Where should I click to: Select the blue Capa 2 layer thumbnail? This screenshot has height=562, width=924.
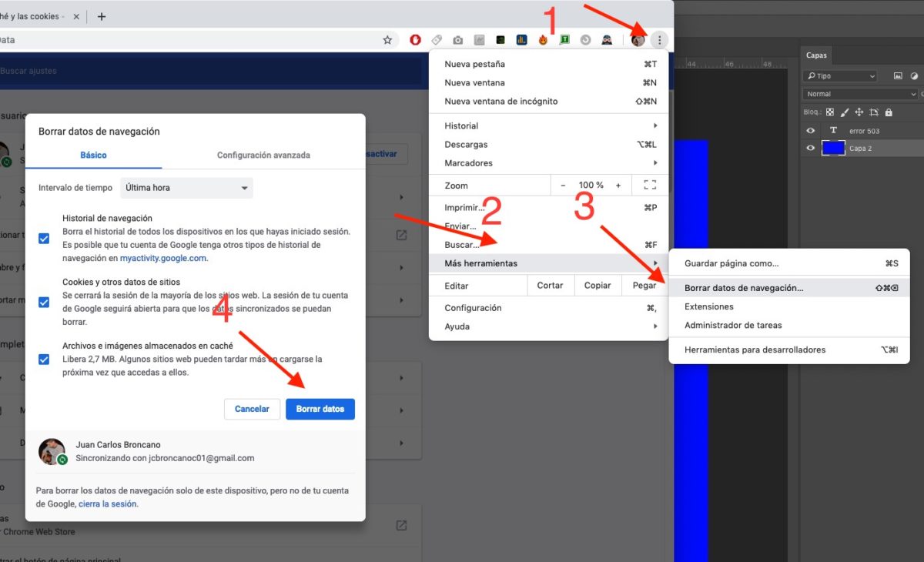pyautogui.click(x=833, y=149)
